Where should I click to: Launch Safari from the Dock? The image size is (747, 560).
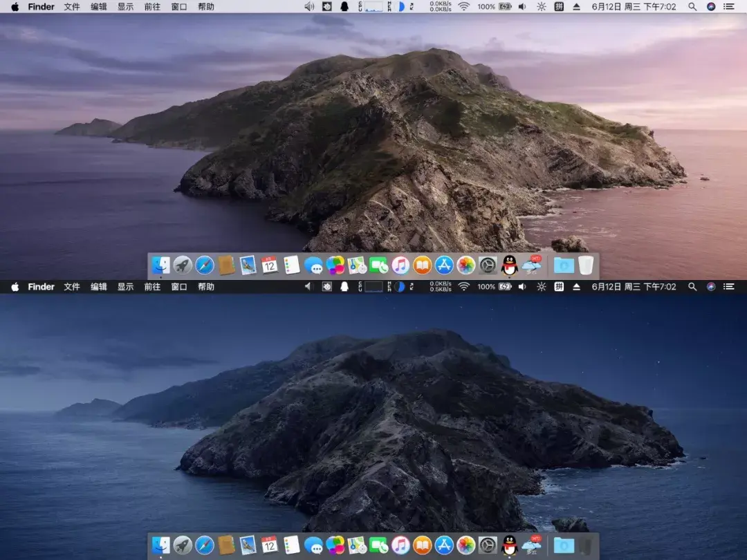[203, 265]
